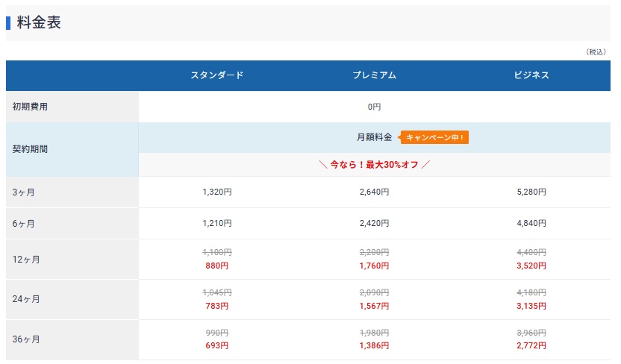
Task: Click the 1,386円 Premium 36-month price
Action: (374, 346)
